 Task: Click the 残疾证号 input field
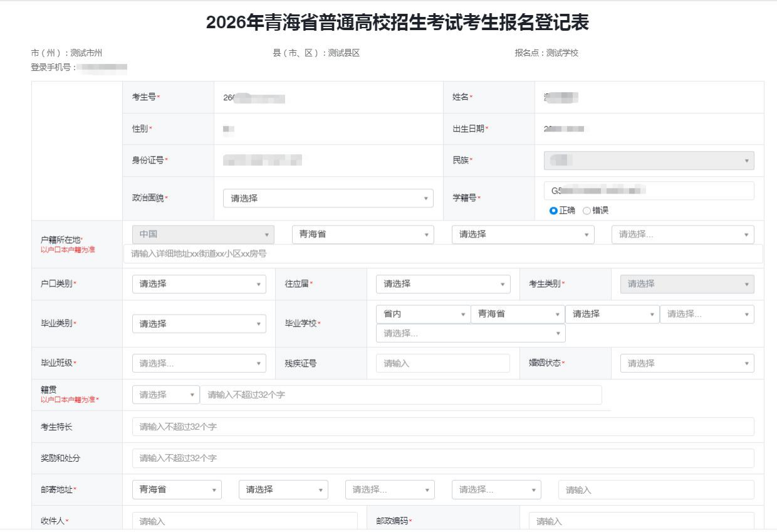443,363
